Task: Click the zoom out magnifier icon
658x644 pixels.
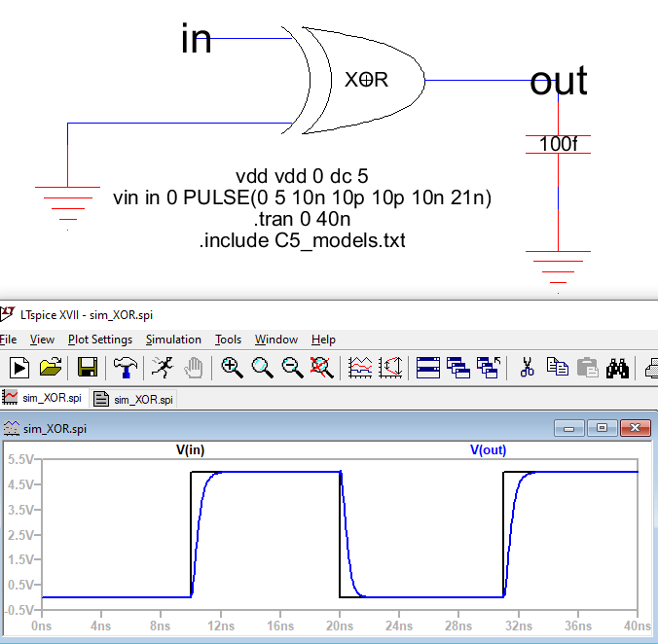Action: click(x=293, y=367)
